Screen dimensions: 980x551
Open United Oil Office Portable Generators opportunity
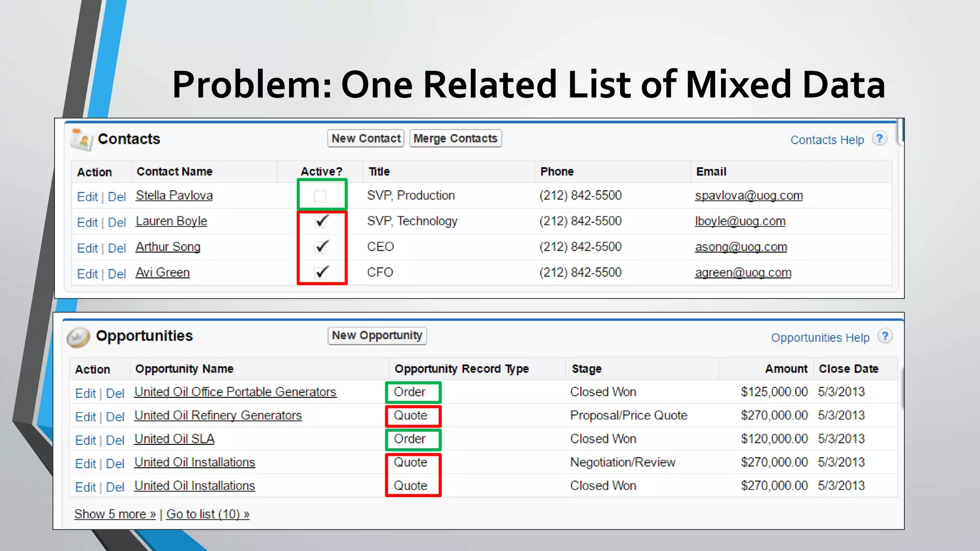pos(235,392)
